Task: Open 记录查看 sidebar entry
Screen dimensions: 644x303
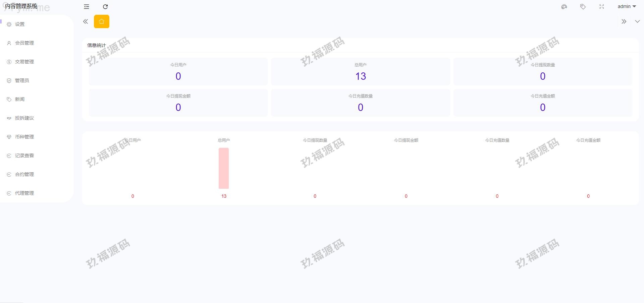Action: point(24,156)
